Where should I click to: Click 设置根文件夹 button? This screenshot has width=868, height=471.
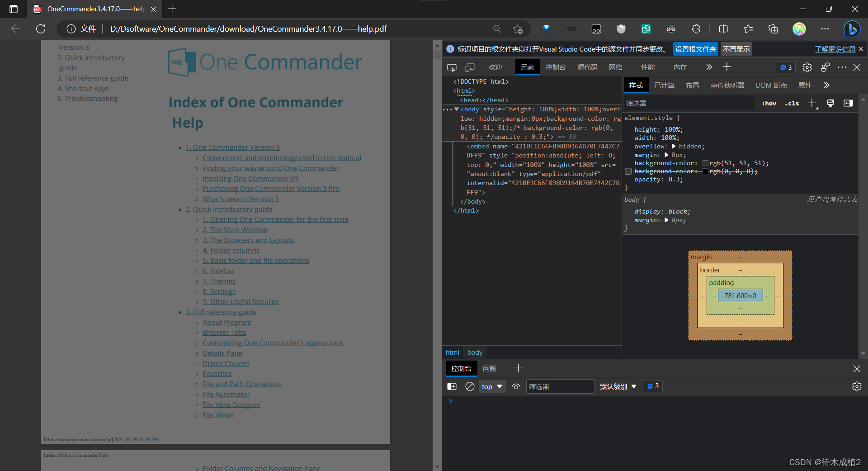point(696,49)
